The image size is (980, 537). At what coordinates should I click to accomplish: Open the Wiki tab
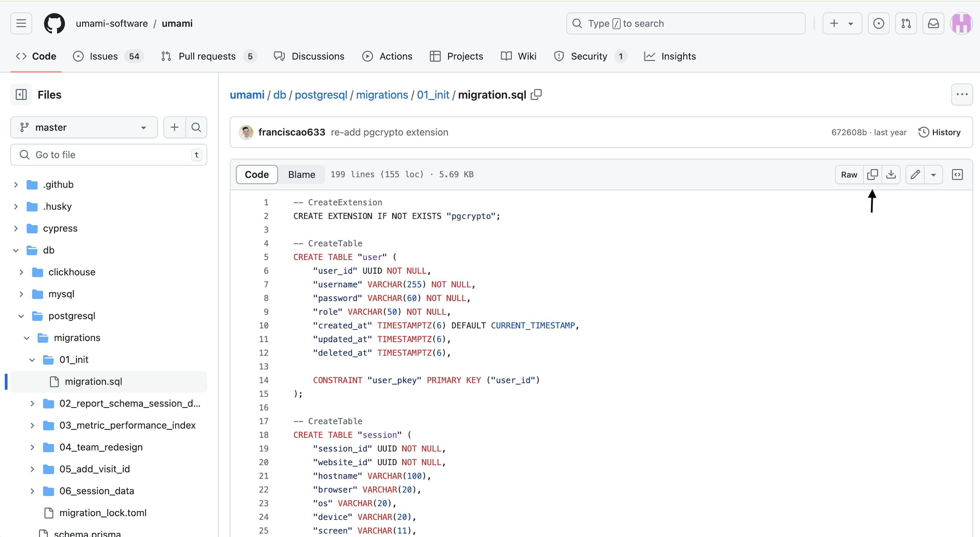519,56
